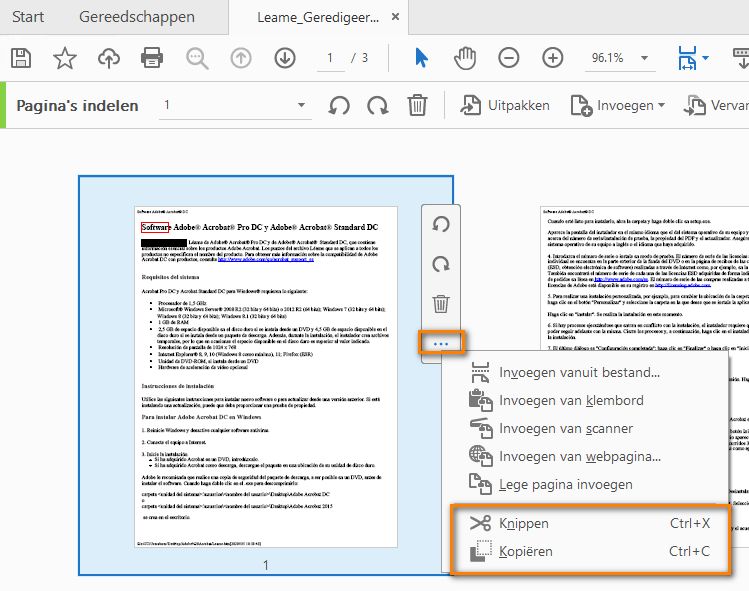Choose Kopiëren from the context menu
Viewport: 749px width, 591px height.
pyautogui.click(x=590, y=551)
